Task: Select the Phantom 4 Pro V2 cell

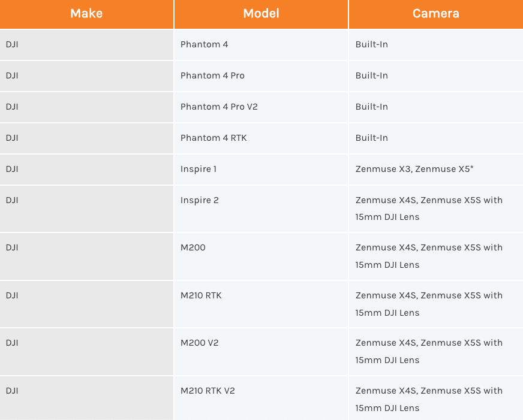Action: 261,107
